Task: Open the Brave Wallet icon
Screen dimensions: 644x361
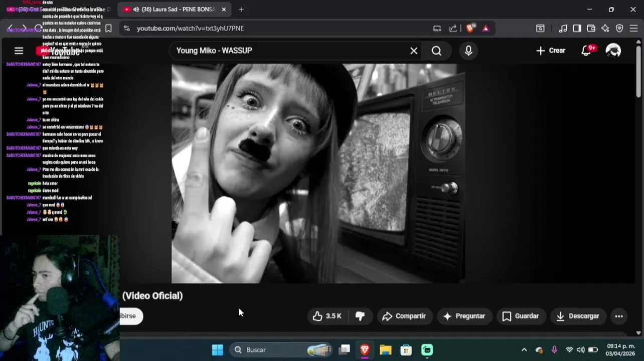Action: click(591, 28)
